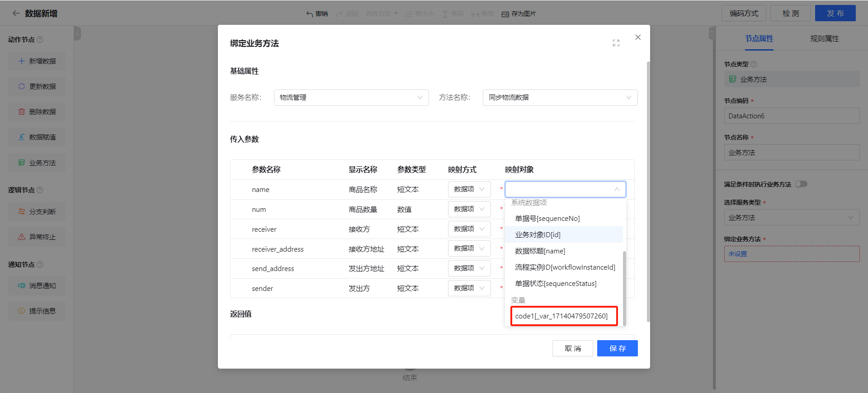The height and width of the screenshot is (393, 868).
Task: Open the 方法名称 dropdown showing 同步物流数据
Action: pos(560,98)
